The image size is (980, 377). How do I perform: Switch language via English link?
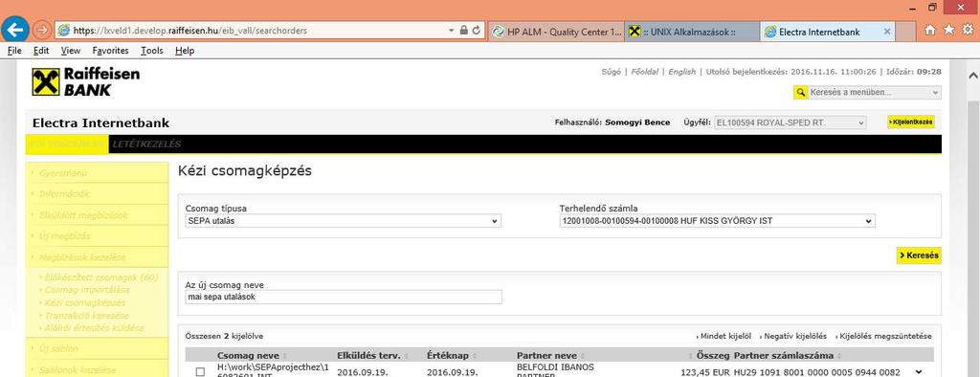pyautogui.click(x=681, y=72)
